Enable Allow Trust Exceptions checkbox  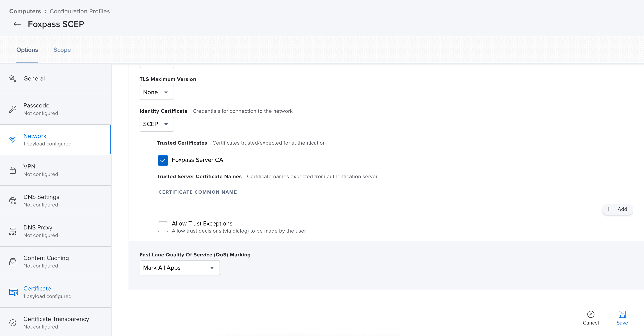[163, 227]
